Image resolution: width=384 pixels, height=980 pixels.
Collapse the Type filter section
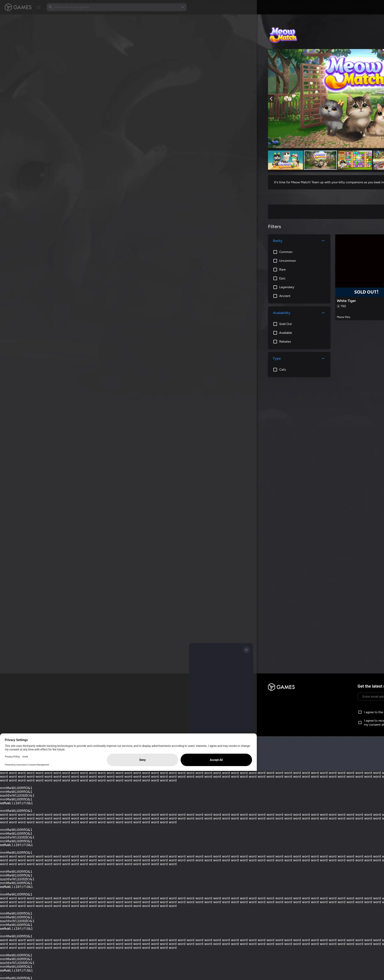[323, 358]
